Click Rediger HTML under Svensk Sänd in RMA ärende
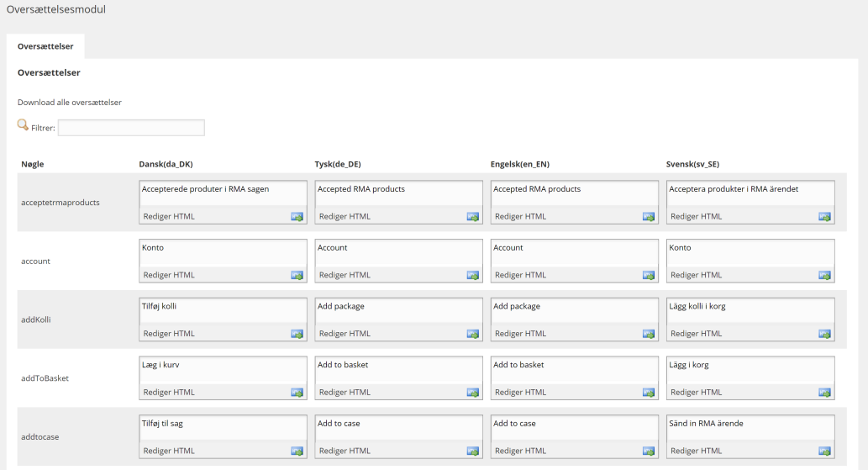 coord(697,452)
